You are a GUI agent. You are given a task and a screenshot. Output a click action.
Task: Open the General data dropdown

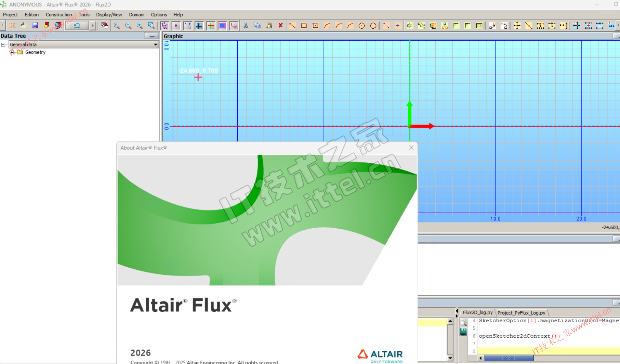[155, 44]
